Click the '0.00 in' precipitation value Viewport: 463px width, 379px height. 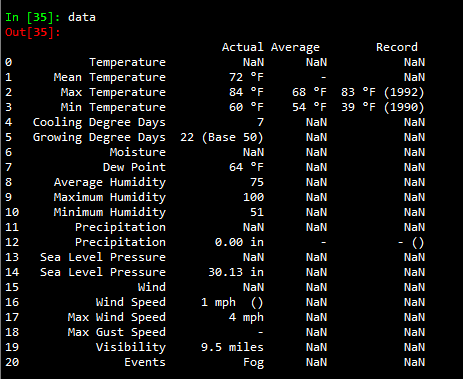239,242
